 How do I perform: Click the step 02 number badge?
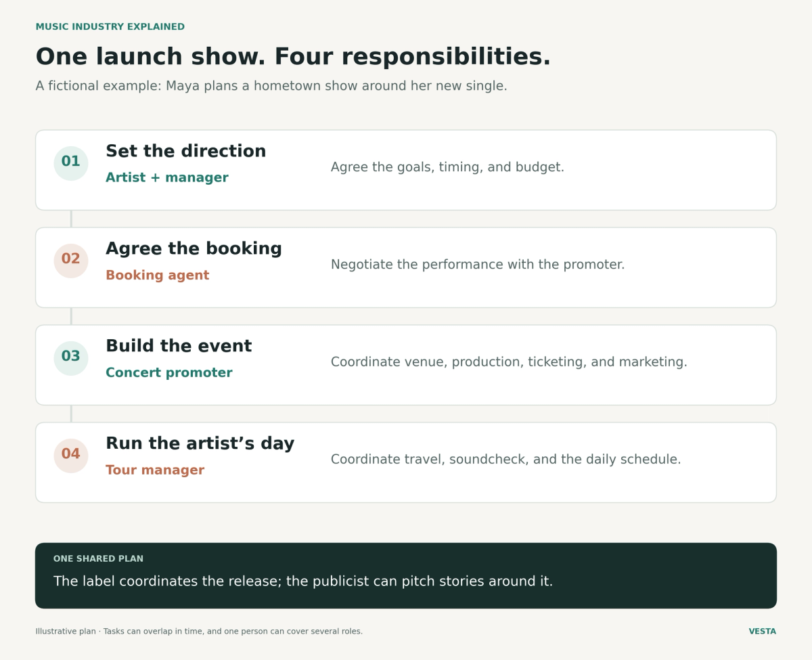71,261
